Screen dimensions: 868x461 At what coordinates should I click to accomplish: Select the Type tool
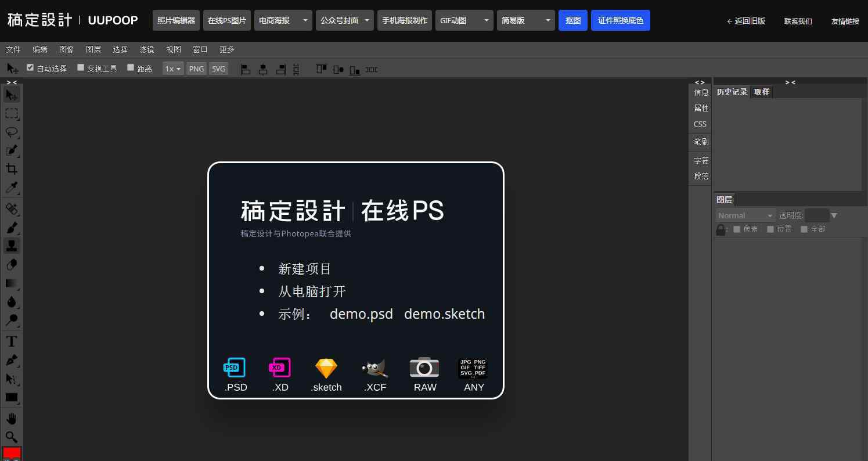[12, 341]
